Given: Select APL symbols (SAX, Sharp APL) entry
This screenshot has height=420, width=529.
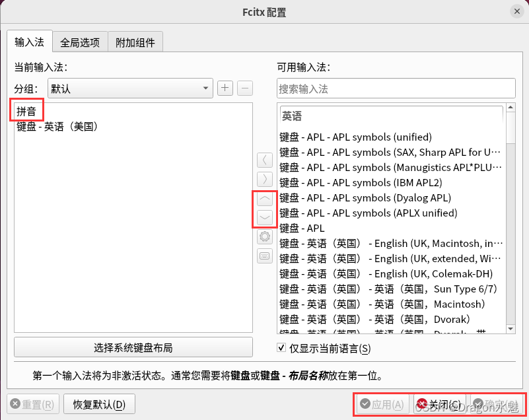Looking at the screenshot, I should 392,152.
